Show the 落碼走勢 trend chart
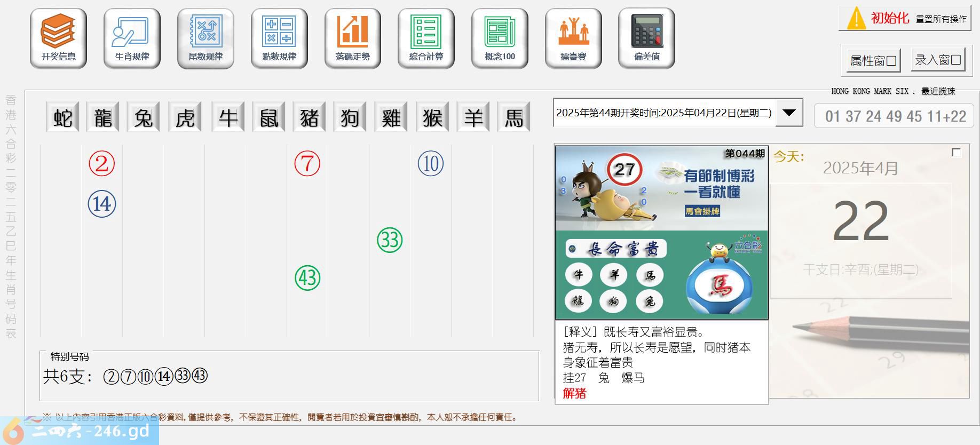The height and width of the screenshot is (445, 980). pos(352,38)
